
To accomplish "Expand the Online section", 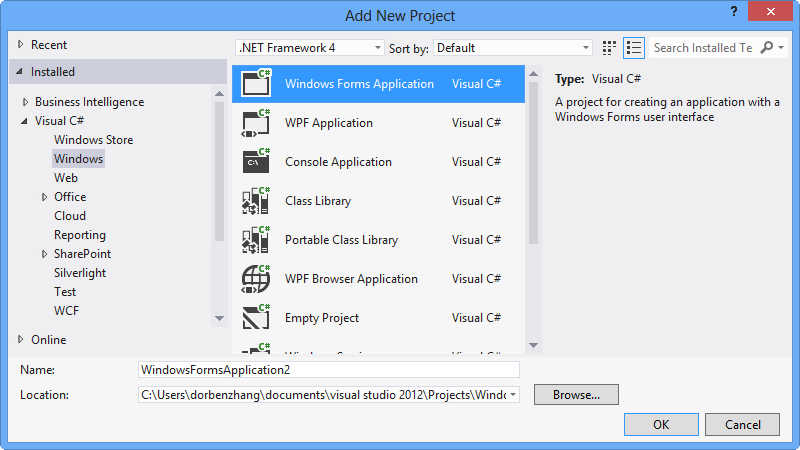I will 20,339.
